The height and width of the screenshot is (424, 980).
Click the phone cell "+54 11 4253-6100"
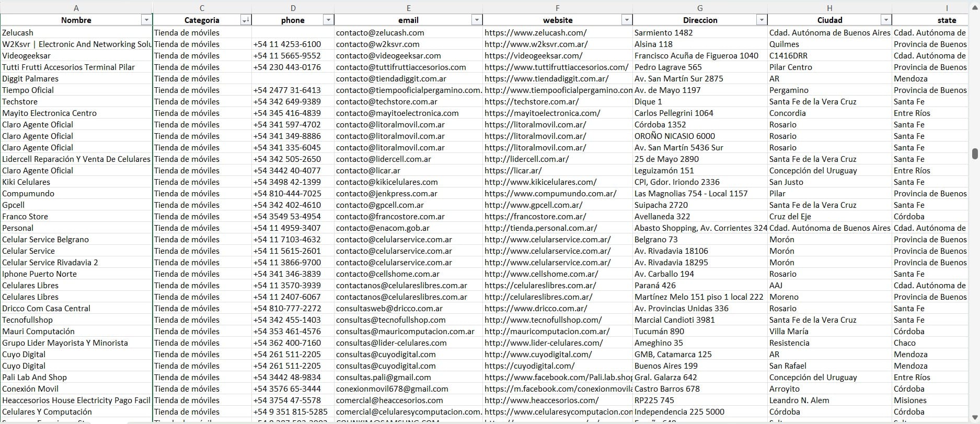(293, 44)
